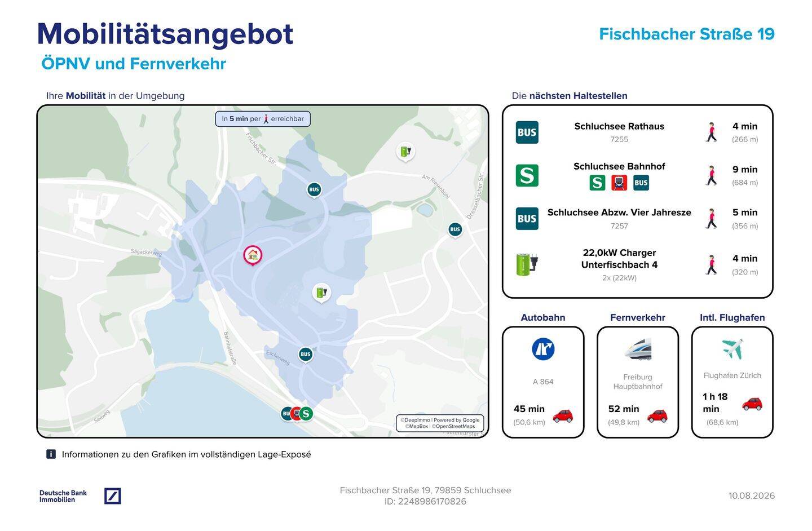Select the green battery charger icon in list
Viewport: 812px width, 531px height.
tap(527, 264)
